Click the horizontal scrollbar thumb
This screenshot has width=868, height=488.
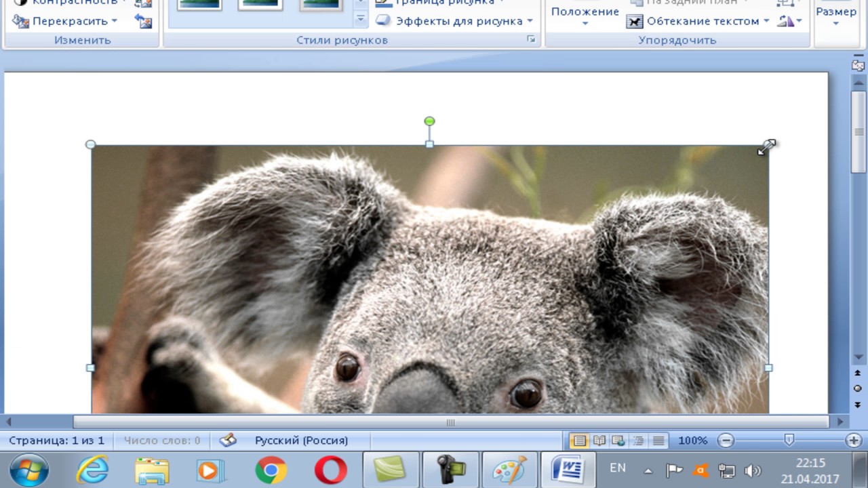click(x=451, y=422)
